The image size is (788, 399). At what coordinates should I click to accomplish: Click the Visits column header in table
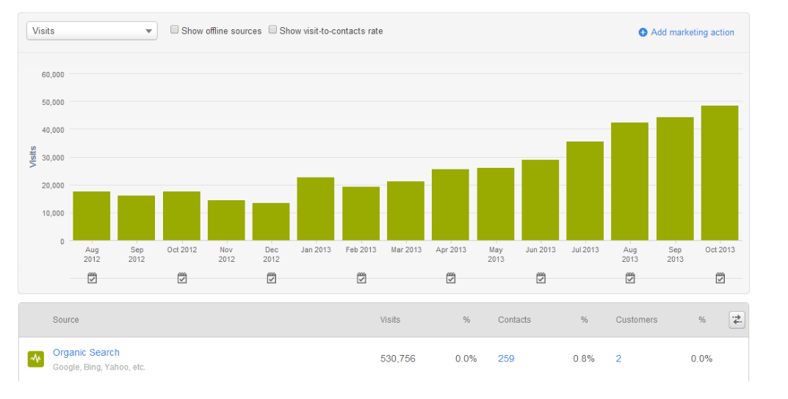click(x=390, y=320)
